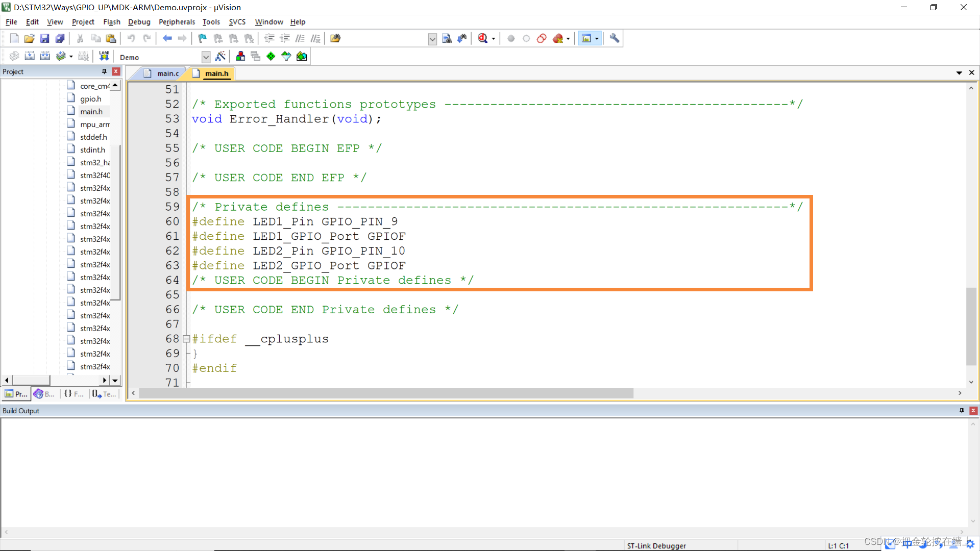Click ST-Link Debugger in the status bar

[656, 545]
